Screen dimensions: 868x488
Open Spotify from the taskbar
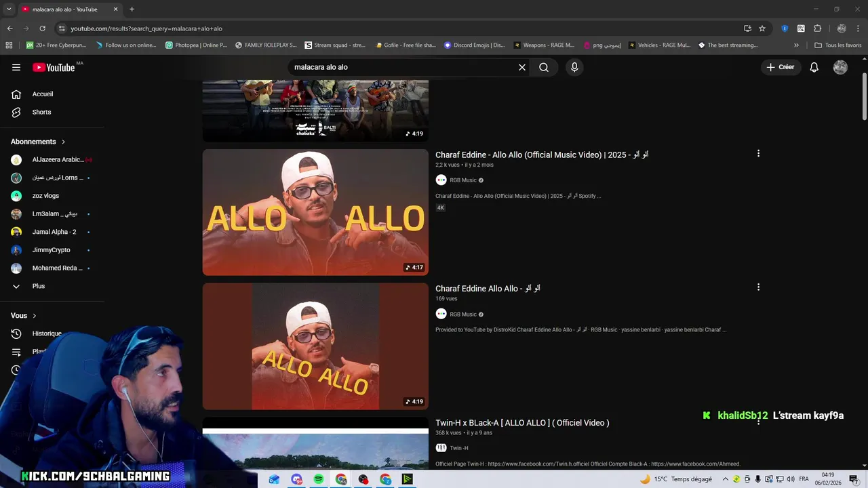point(319,479)
